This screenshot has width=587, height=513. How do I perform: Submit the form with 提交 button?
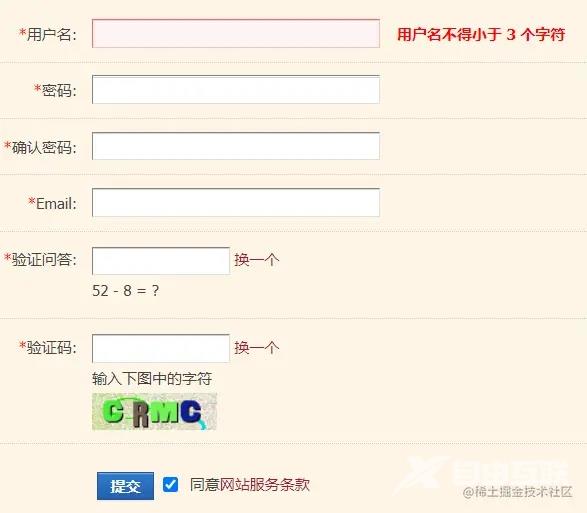pyautogui.click(x=125, y=486)
